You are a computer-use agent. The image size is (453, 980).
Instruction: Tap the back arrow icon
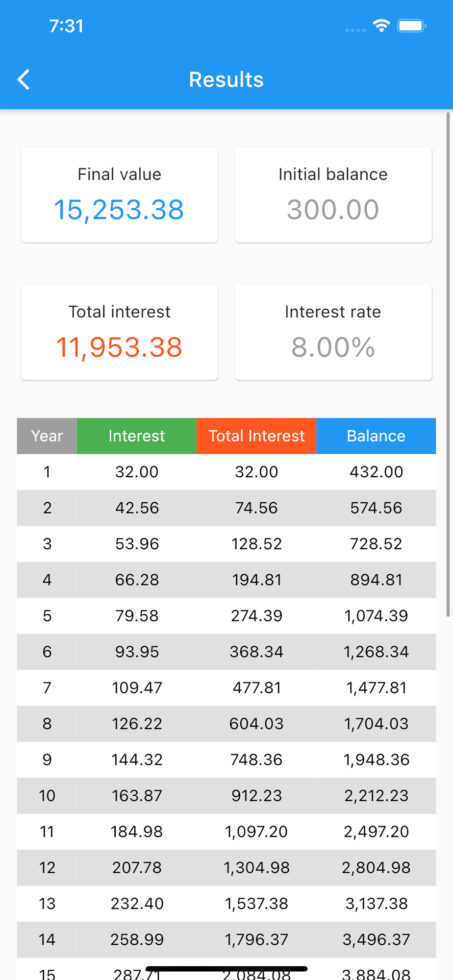coord(24,79)
